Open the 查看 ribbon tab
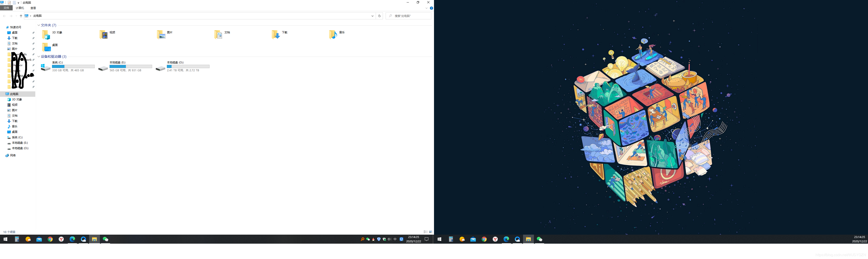 33,8
